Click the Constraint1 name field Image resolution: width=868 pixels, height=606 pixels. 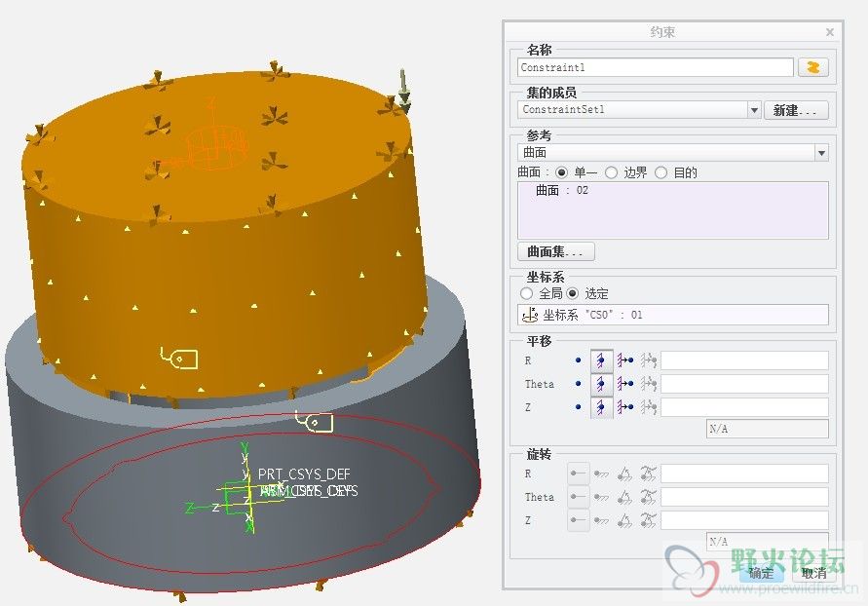coord(656,67)
